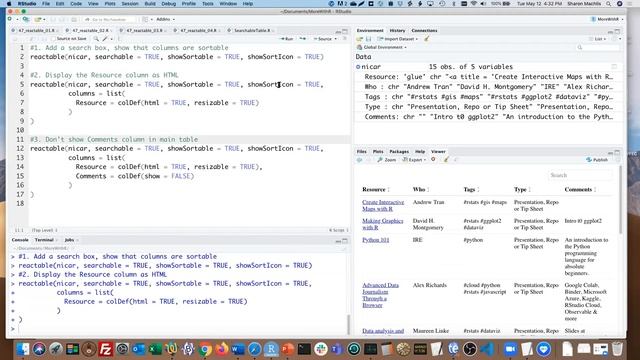This screenshot has height=360, width=640.
Task: Open the Plots tab
Action: tap(378, 151)
